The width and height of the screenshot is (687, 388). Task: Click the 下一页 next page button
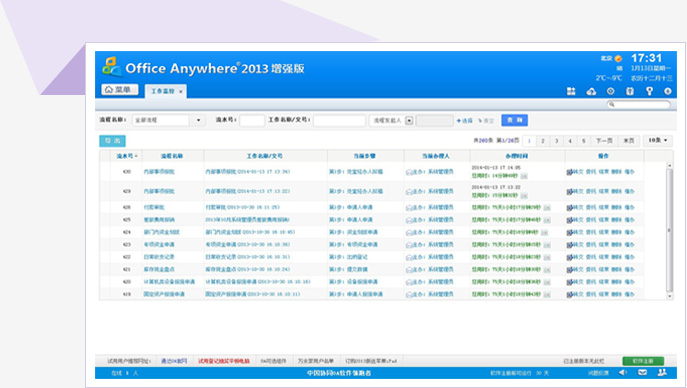tap(604, 141)
